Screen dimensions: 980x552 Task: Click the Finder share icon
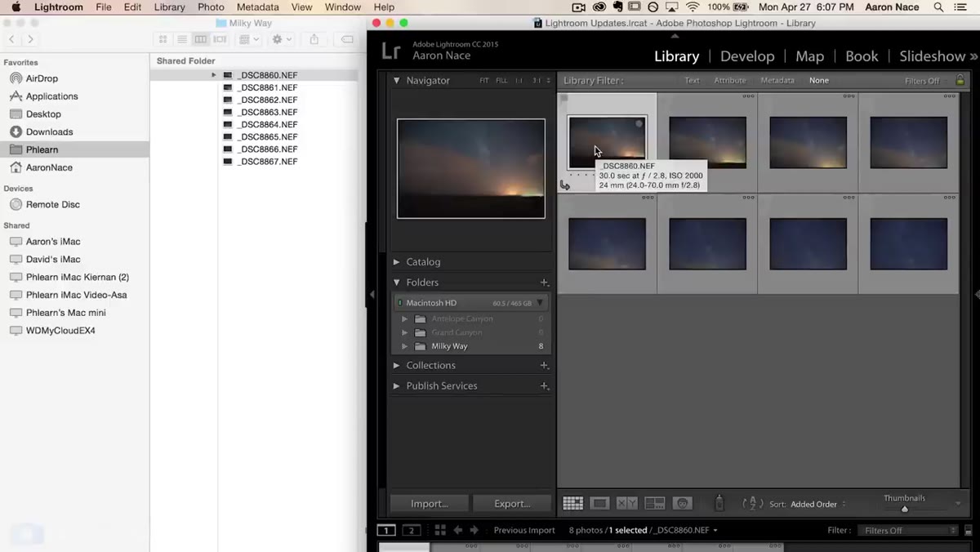(x=314, y=39)
